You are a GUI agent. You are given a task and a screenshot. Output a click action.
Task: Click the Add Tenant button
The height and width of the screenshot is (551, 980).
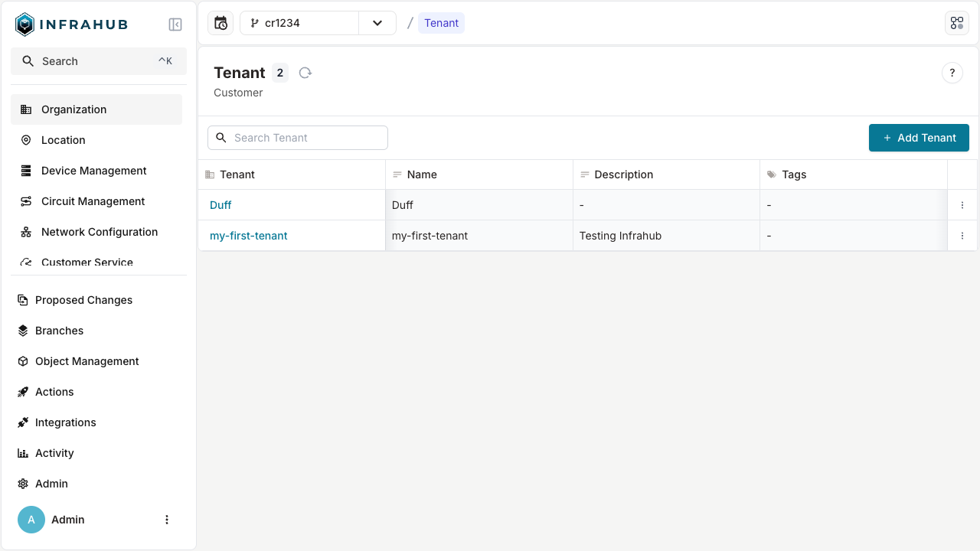click(919, 138)
